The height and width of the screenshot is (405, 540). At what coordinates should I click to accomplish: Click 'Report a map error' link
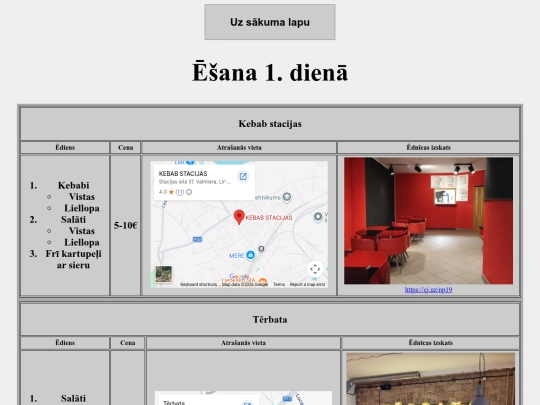click(x=308, y=284)
